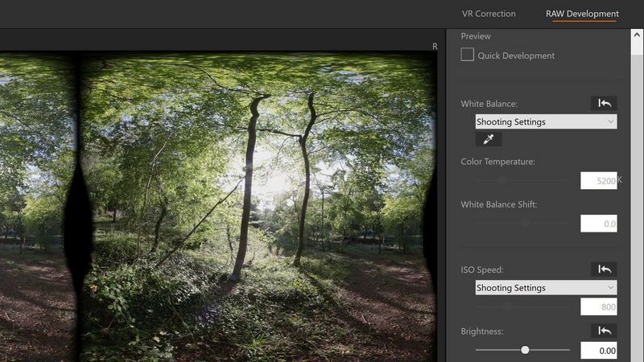This screenshot has height=362, width=644.
Task: Focus the Brightness value field
Action: (x=598, y=351)
